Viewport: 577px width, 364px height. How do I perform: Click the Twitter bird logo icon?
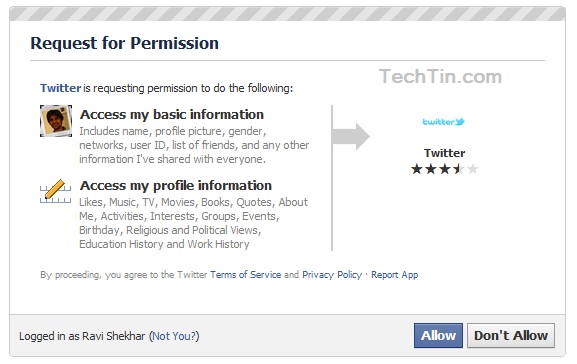(443, 122)
